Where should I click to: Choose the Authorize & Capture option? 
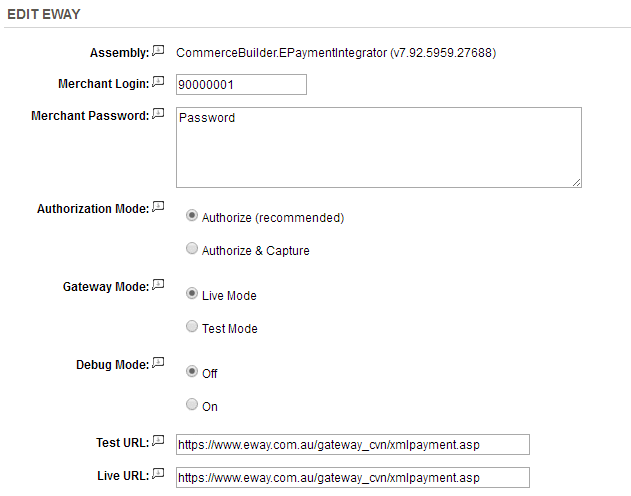click(x=192, y=248)
